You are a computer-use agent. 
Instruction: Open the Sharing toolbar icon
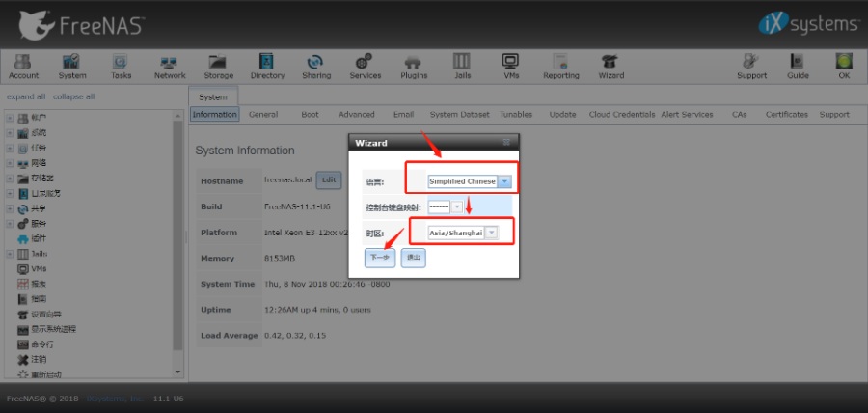(x=316, y=66)
